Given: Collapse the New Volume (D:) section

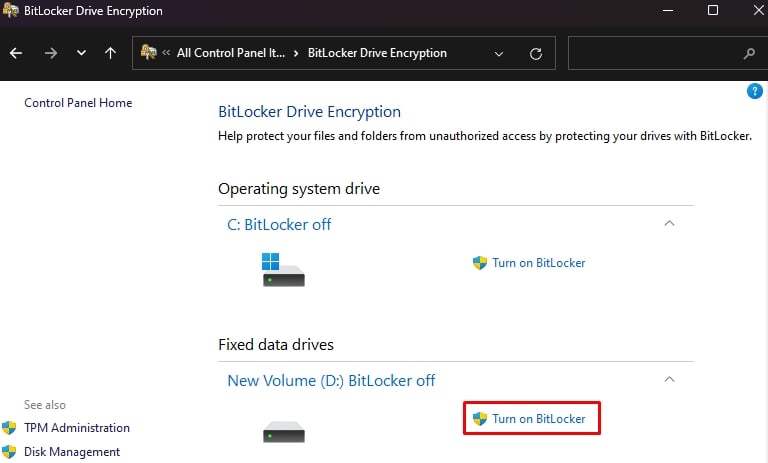Looking at the screenshot, I should click(670, 380).
